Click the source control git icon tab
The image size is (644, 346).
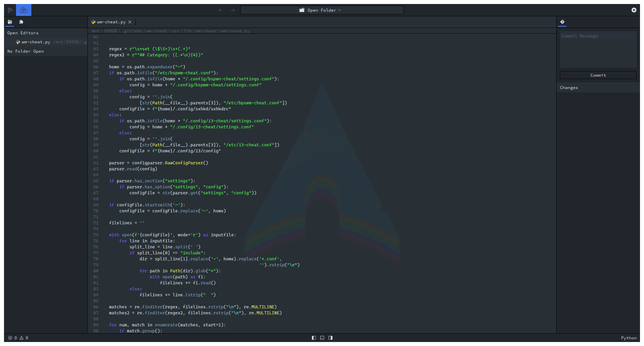click(562, 22)
